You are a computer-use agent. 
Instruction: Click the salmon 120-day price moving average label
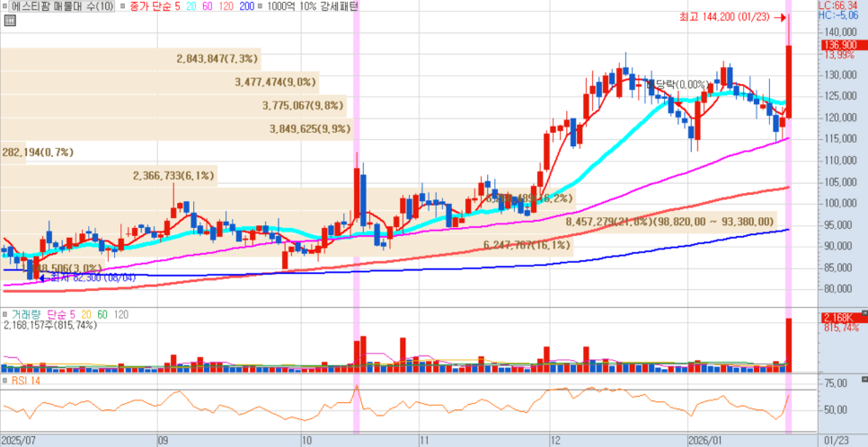tap(228, 6)
